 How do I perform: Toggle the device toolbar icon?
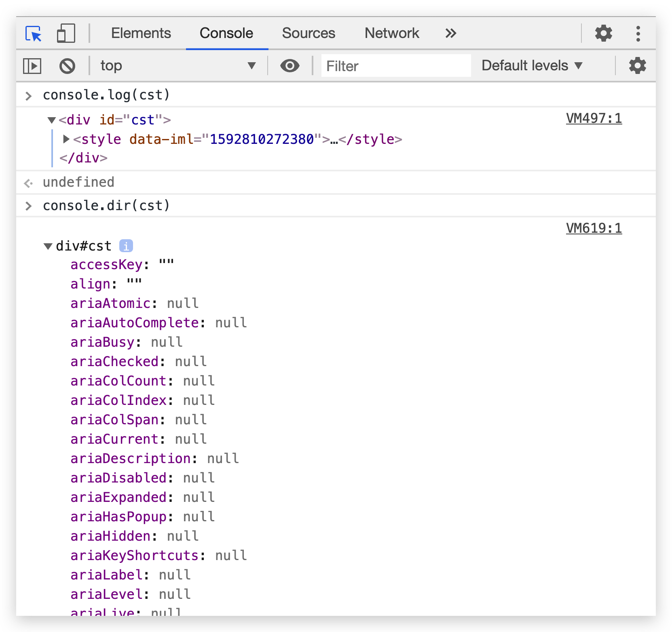(x=66, y=34)
